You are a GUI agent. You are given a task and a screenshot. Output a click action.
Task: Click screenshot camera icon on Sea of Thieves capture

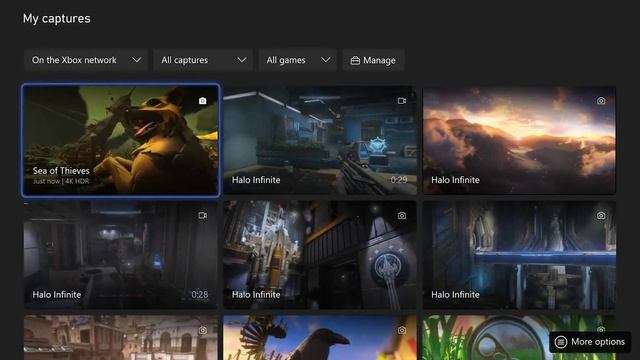tap(202, 101)
